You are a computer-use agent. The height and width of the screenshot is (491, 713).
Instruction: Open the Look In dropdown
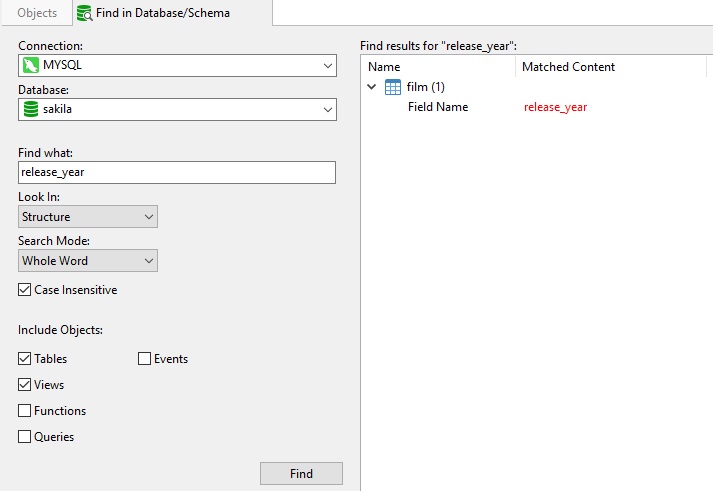(x=88, y=216)
